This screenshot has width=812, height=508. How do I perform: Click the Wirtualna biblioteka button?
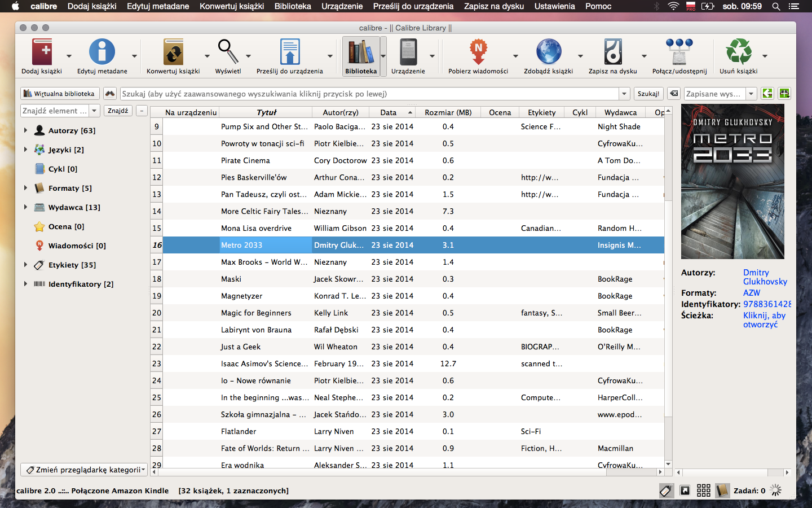(x=60, y=94)
